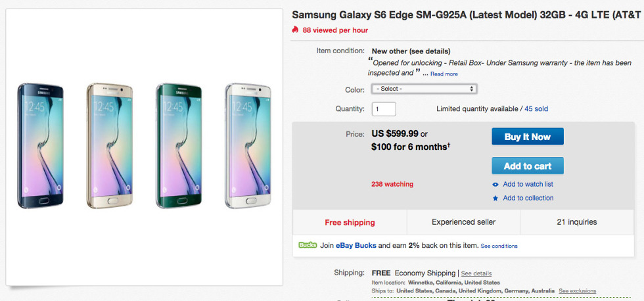Open the eBay Bucks link
This screenshot has height=301, width=644.
[357, 245]
